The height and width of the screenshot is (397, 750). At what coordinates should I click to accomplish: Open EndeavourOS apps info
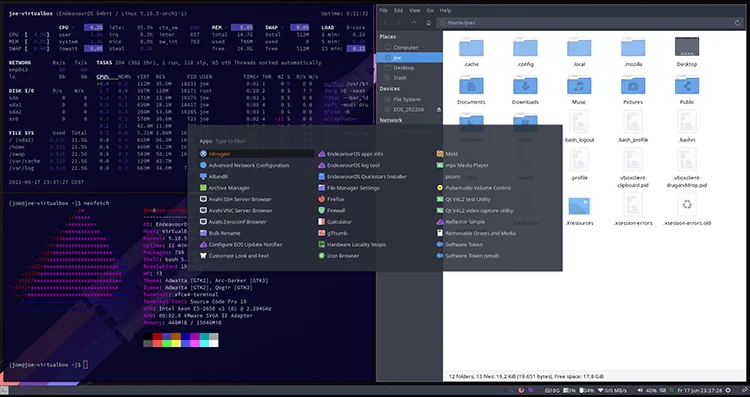click(x=351, y=154)
